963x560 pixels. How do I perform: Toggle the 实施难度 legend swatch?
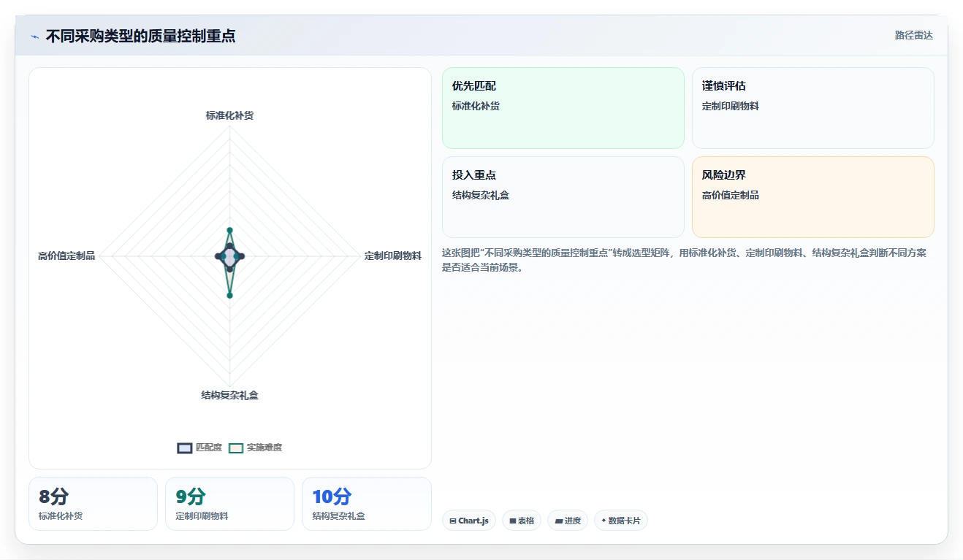point(235,448)
